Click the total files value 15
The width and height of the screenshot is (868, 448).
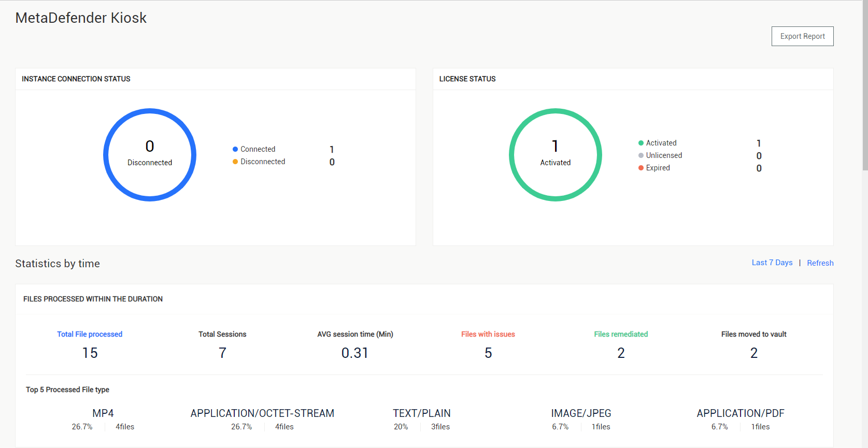tap(90, 353)
